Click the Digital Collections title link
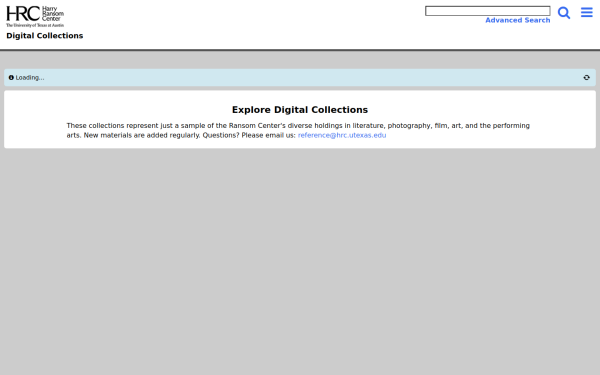Screen dimensions: 600x375 pos(44,36)
